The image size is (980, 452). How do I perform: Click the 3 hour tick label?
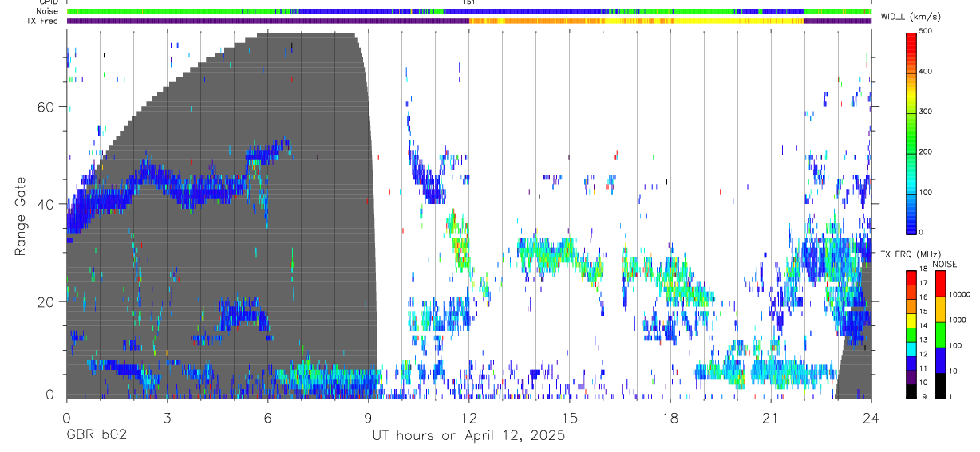click(167, 418)
